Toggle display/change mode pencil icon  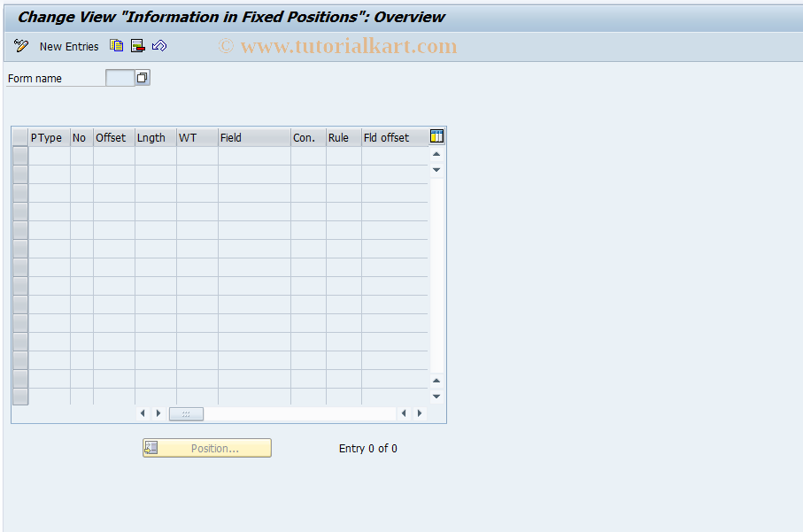pos(21,46)
